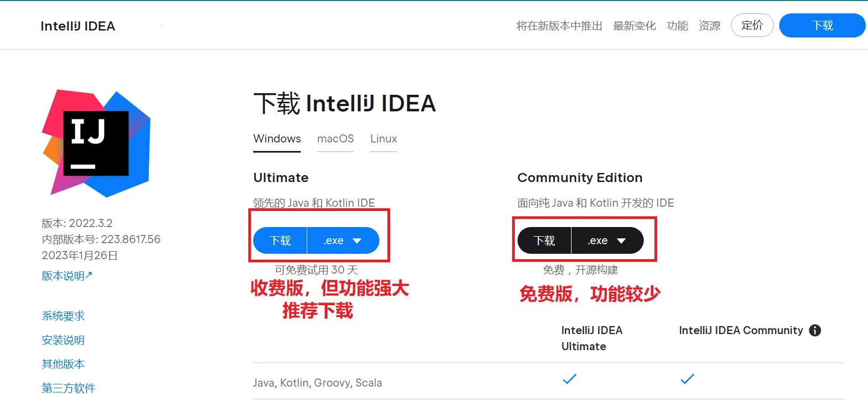This screenshot has width=868, height=408.
Task: Download Community Edition with black 下载 button
Action: [544, 240]
